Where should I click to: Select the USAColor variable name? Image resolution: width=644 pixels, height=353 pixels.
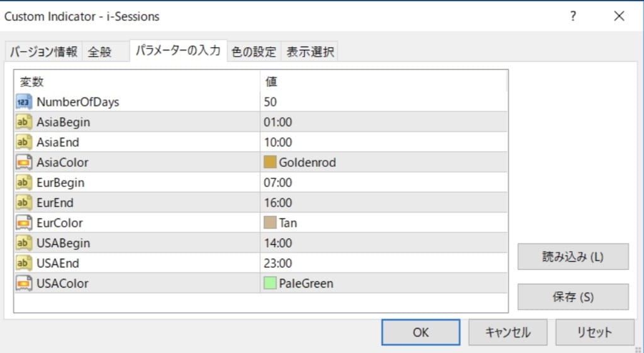(62, 283)
